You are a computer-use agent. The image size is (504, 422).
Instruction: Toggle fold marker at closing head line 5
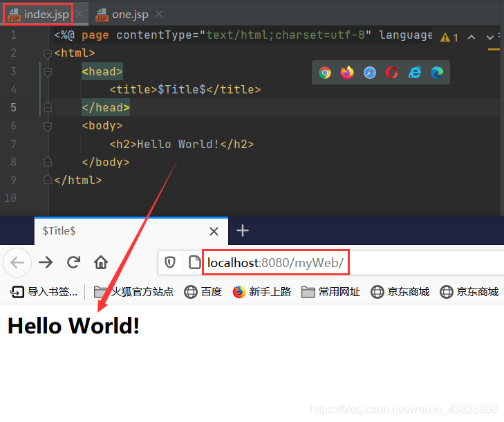(x=48, y=107)
